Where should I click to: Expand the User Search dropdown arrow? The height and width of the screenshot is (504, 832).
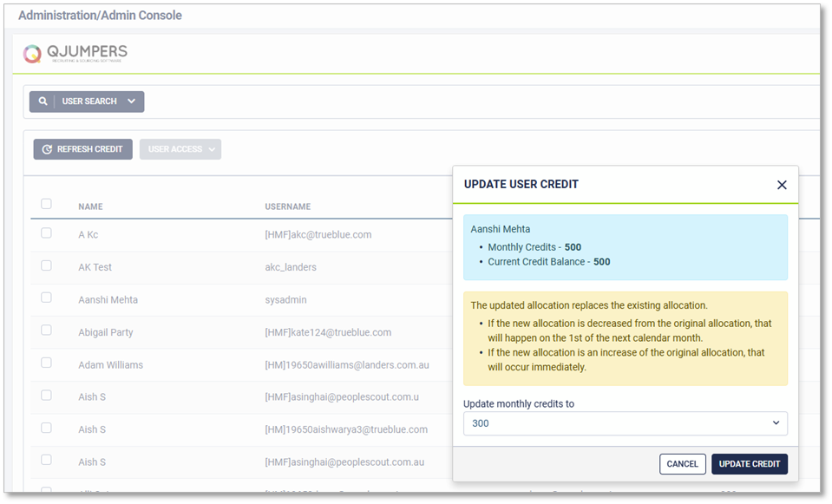click(x=132, y=101)
